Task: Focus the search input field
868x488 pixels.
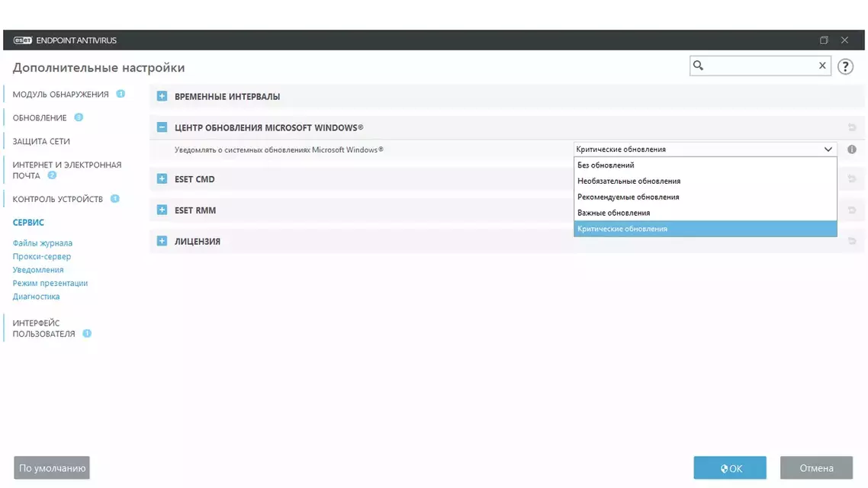Action: pyautogui.click(x=760, y=66)
